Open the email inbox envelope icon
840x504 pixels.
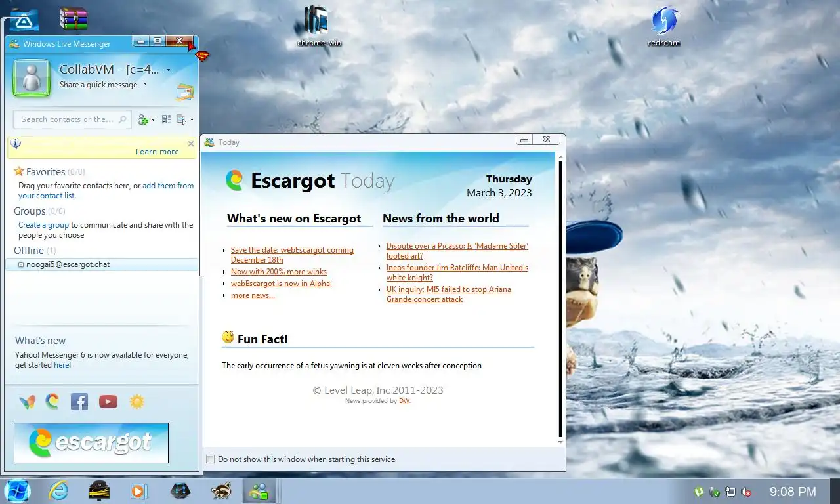coord(185,93)
